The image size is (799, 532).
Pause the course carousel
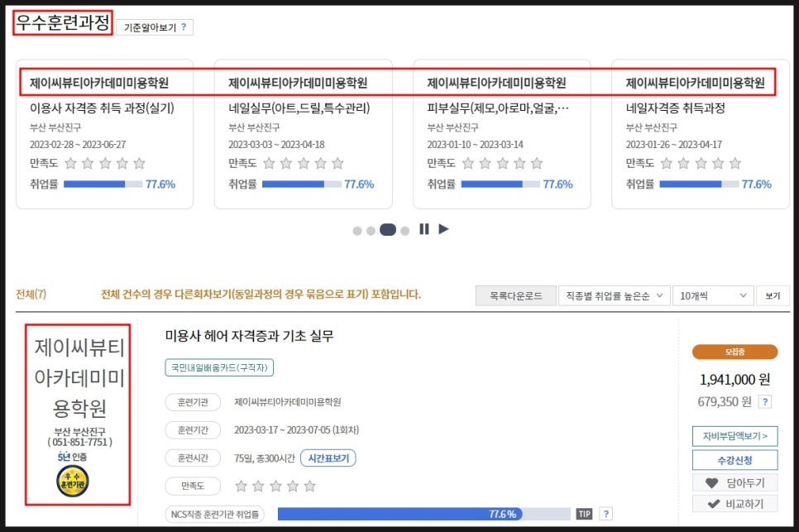click(424, 229)
